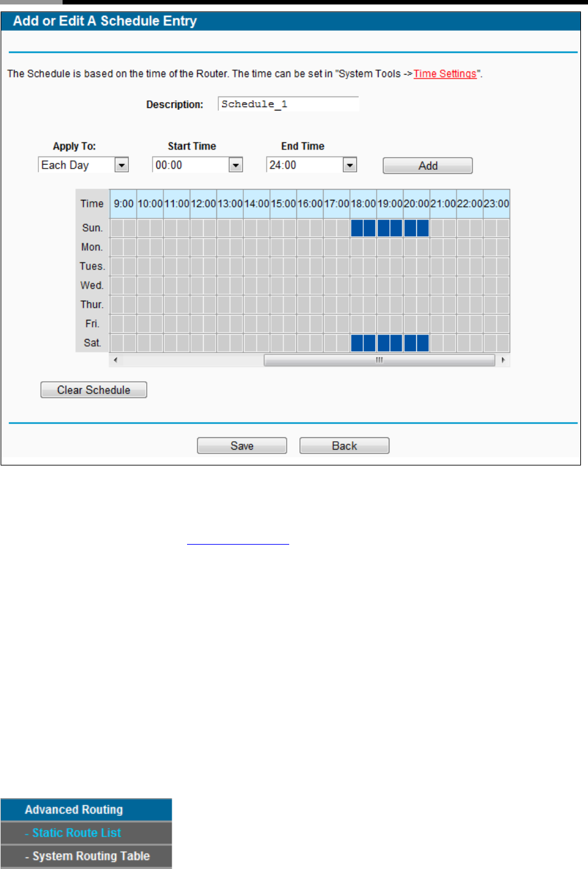Click the 18:00 column header

click(x=363, y=204)
